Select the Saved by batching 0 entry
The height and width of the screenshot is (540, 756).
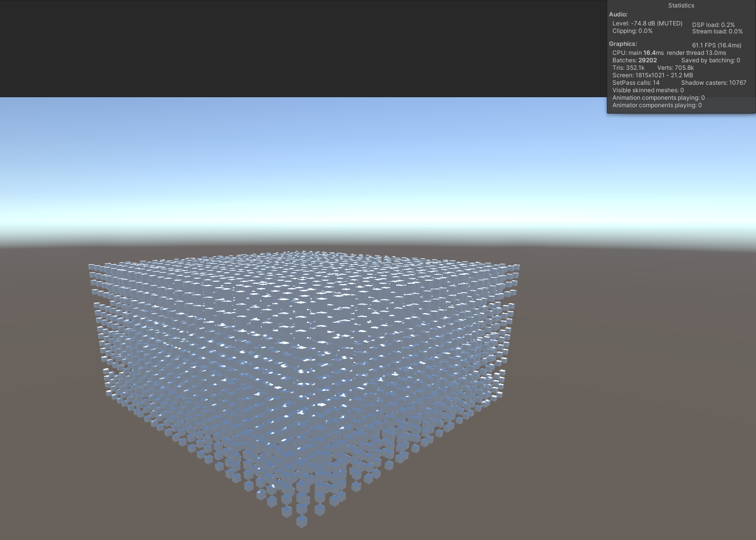point(711,60)
